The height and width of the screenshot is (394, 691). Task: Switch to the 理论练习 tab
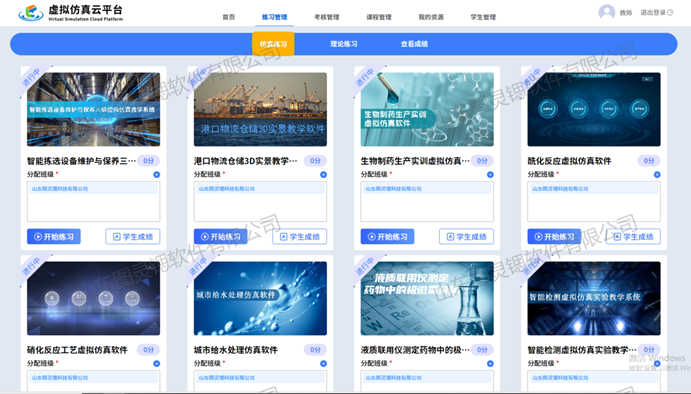[344, 44]
